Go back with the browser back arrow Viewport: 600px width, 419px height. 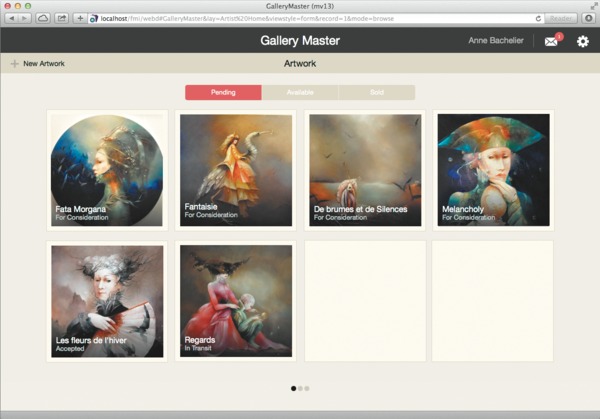pos(11,18)
